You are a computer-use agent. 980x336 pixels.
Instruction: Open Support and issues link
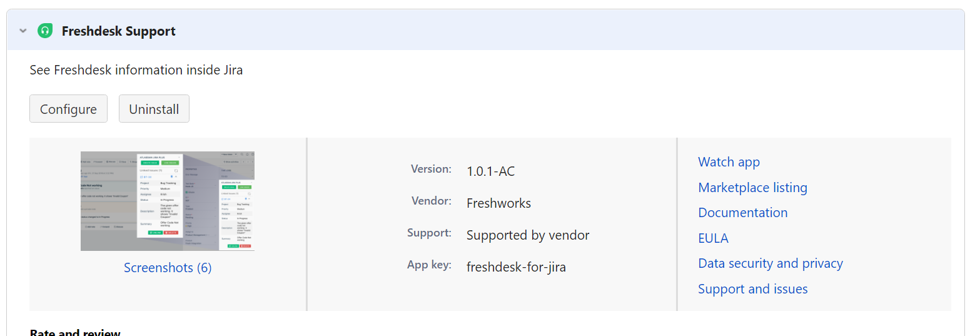tap(753, 289)
